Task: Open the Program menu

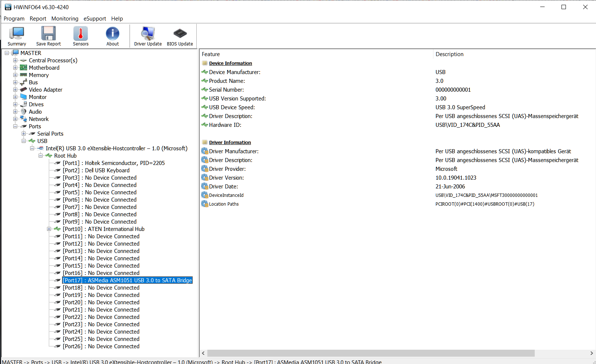Action: pos(14,19)
